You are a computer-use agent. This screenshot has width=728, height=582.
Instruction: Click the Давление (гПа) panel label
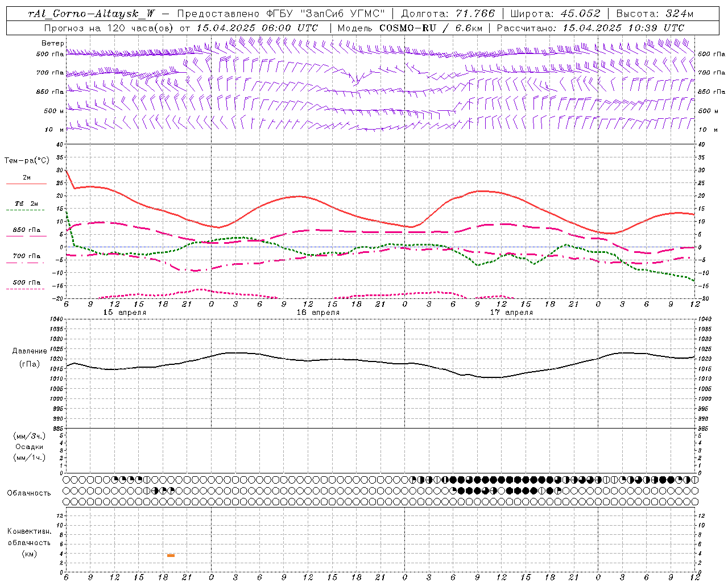point(30,357)
